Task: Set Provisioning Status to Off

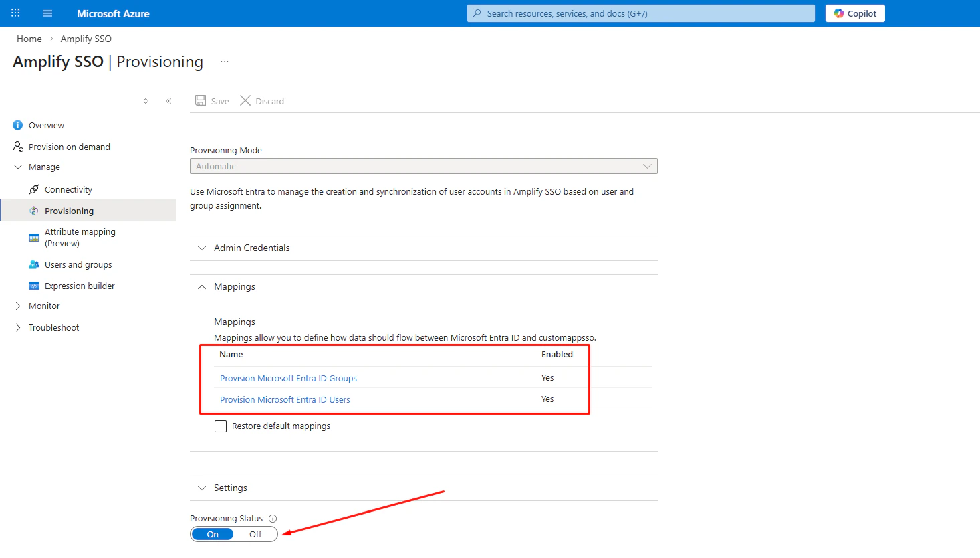Action: click(x=255, y=534)
